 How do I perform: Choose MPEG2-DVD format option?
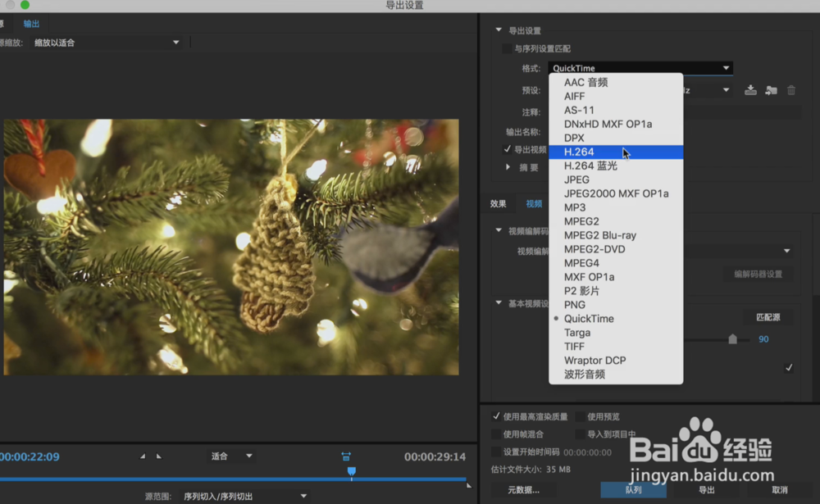[x=616, y=249]
